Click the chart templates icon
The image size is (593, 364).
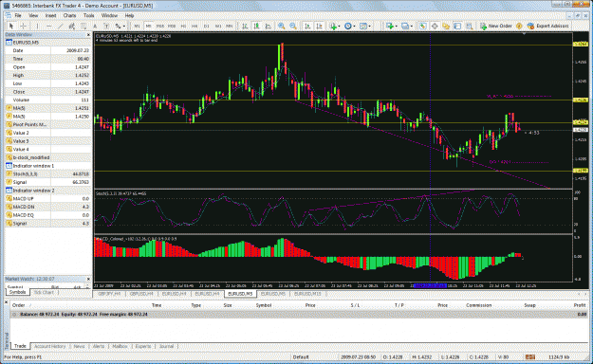tap(363, 27)
